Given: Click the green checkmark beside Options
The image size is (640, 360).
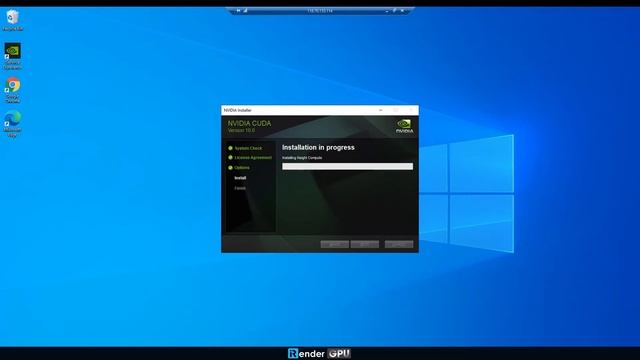Looking at the screenshot, I should pyautogui.click(x=230, y=168).
